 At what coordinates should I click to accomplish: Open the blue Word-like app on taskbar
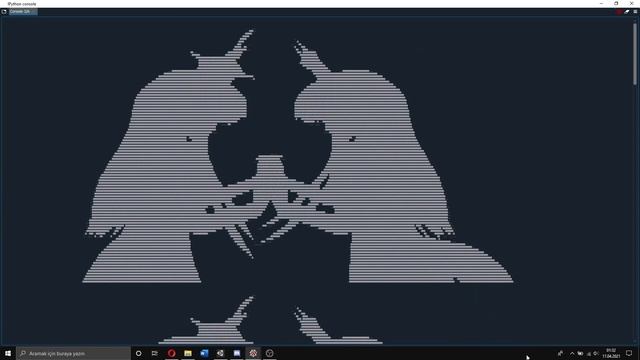point(204,353)
